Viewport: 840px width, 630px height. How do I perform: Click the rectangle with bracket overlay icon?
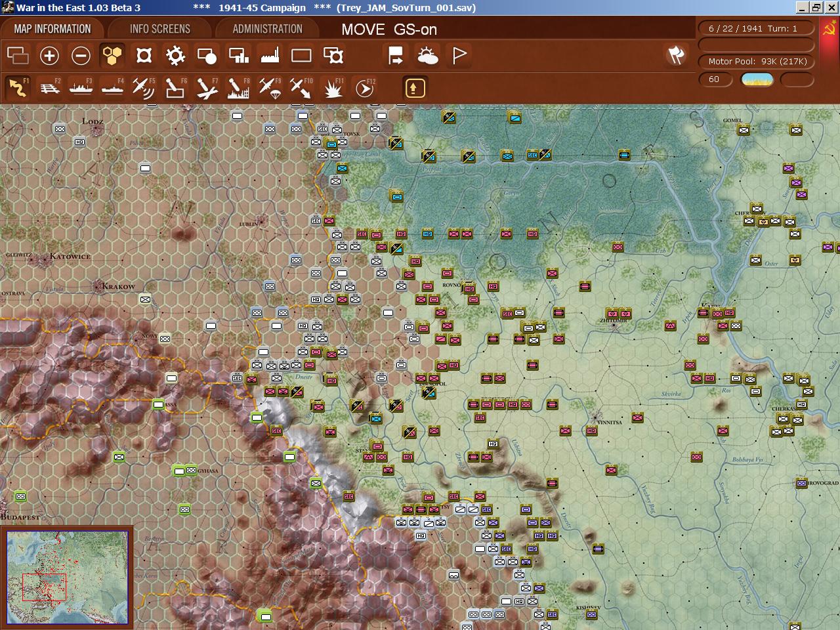333,56
